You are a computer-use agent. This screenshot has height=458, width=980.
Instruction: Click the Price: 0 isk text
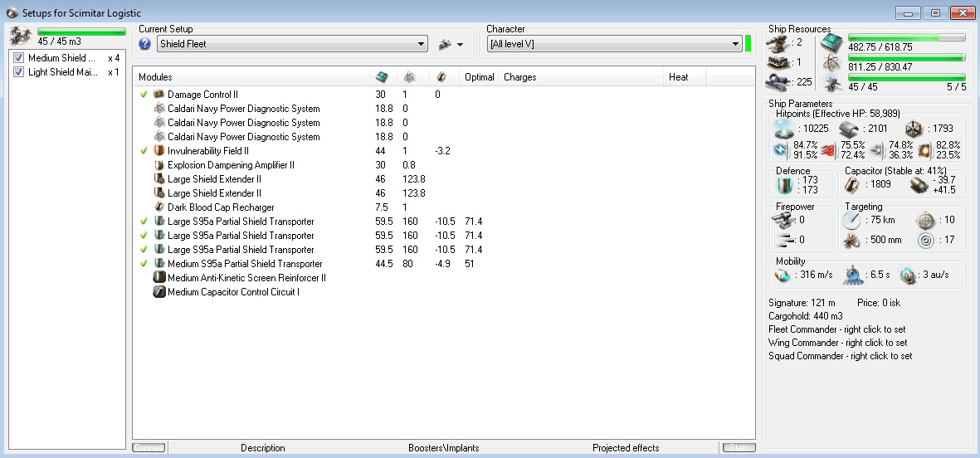[x=879, y=302]
